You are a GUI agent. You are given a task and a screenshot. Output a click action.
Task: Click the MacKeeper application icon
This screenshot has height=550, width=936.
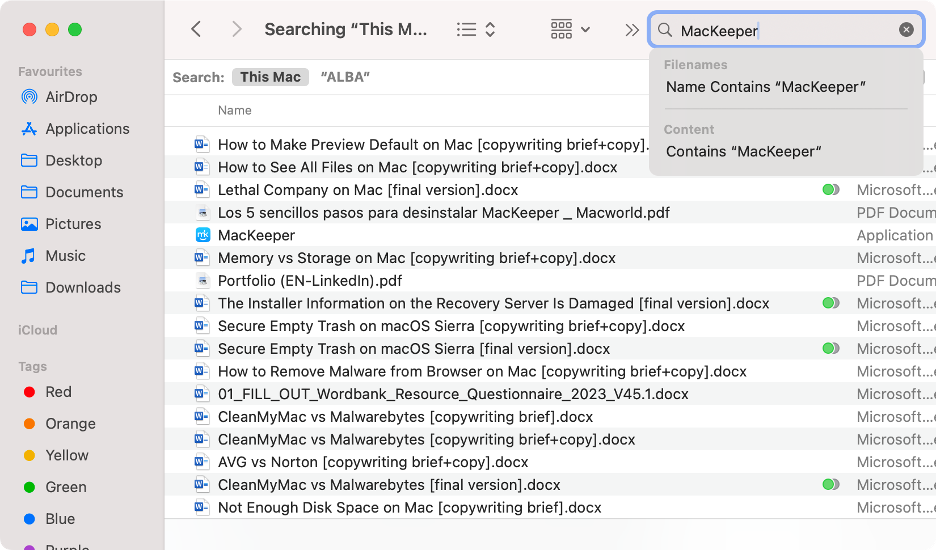[x=202, y=235]
